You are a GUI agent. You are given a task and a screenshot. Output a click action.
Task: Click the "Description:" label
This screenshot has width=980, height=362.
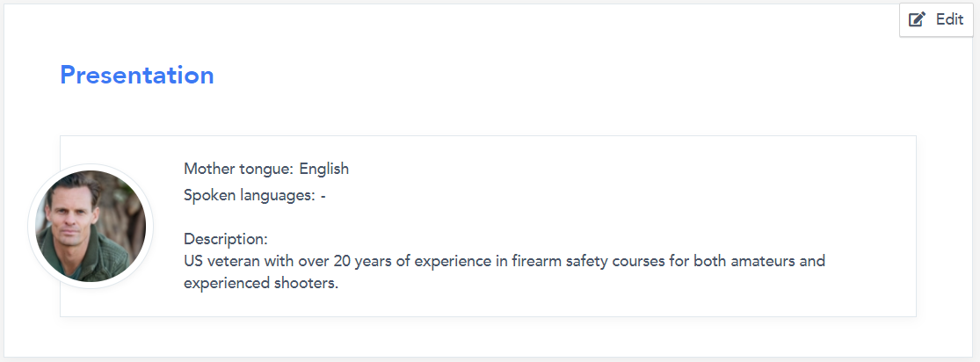coord(225,239)
